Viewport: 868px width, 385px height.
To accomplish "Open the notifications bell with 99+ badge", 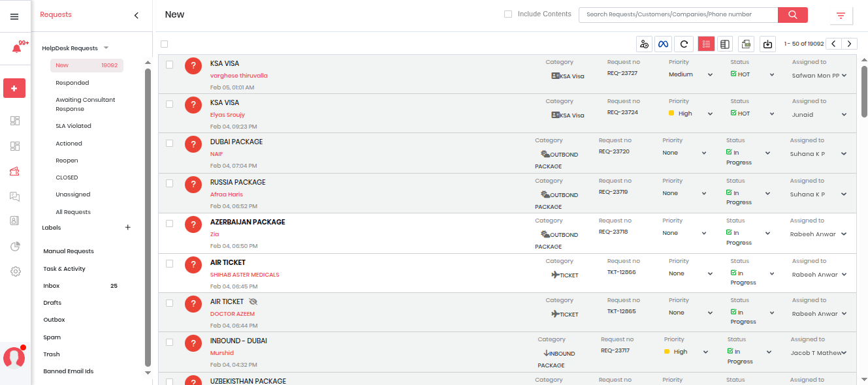I will (x=16, y=49).
